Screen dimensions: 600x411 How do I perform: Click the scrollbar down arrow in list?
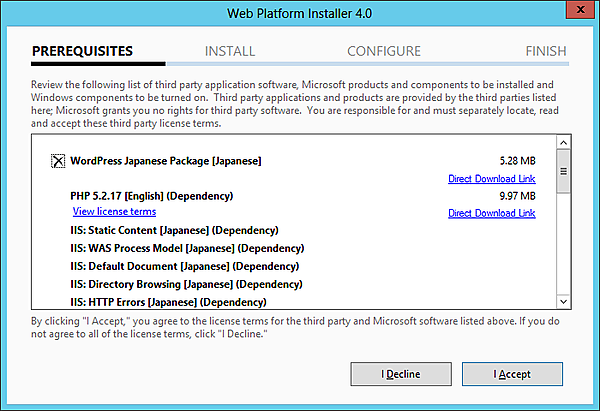[563, 300]
